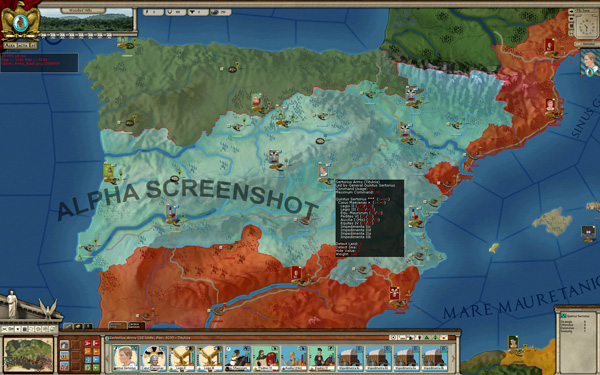
Task: Click the last resource counter in top bar
Action: [220, 12]
